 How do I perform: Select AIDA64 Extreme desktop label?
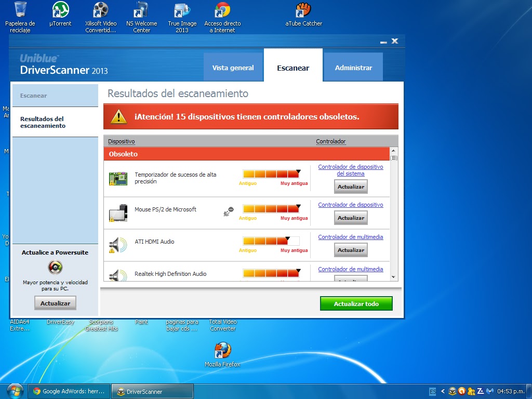pos(20,325)
